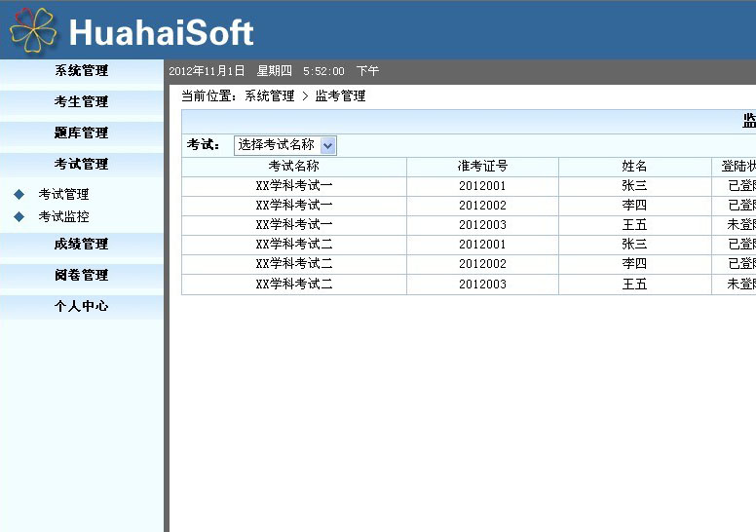The image size is (756, 532).
Task: Click 2012001 in the XX学科考试一 row
Action: pos(482,186)
